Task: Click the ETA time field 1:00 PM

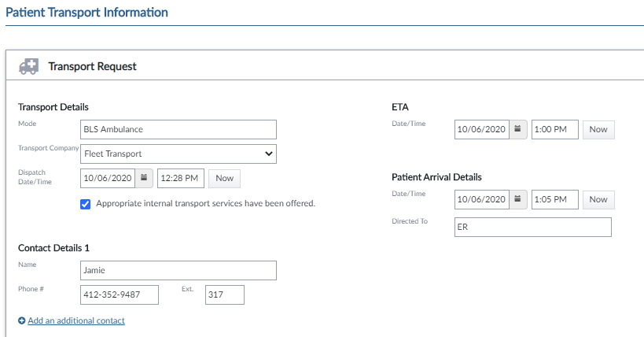Action: tap(555, 129)
